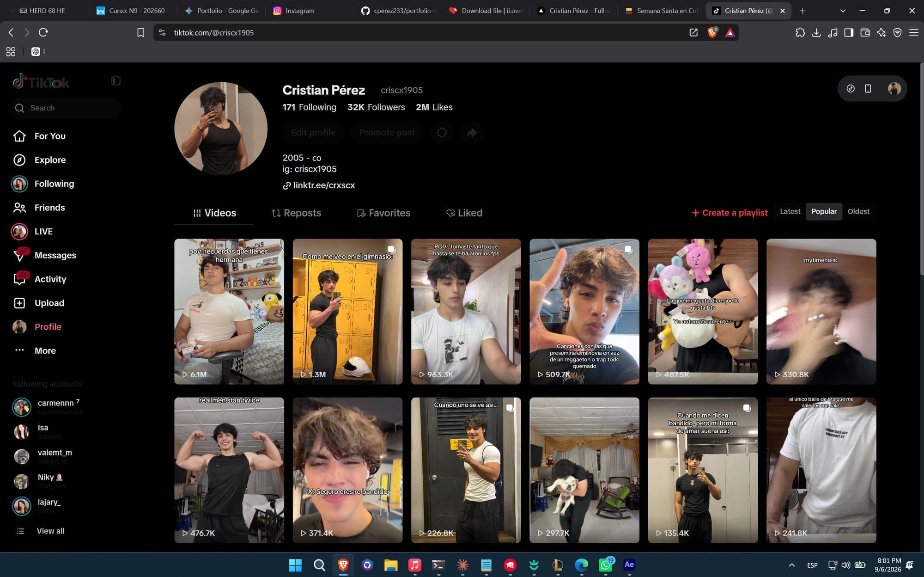Switch to the Favorites tab
924x577 pixels.
[383, 213]
